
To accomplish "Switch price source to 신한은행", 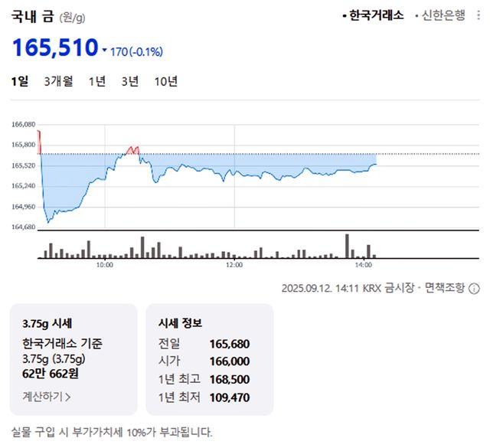I will [443, 15].
